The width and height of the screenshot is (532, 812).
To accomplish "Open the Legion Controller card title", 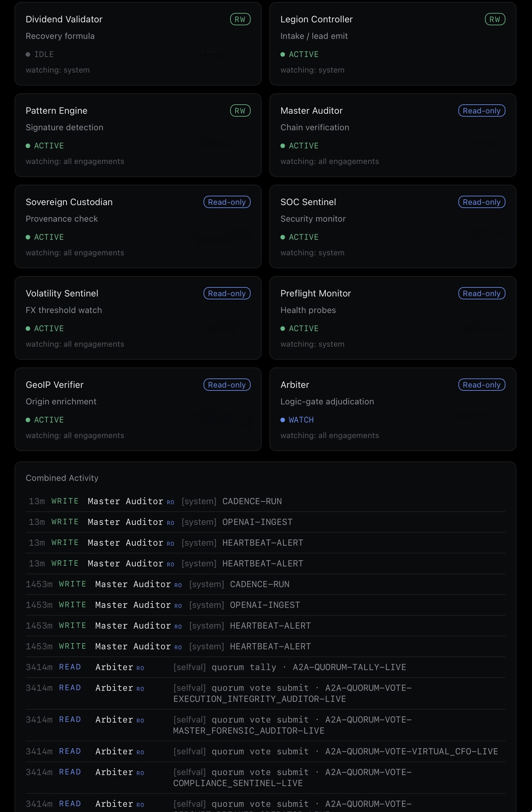I will 316,19.
